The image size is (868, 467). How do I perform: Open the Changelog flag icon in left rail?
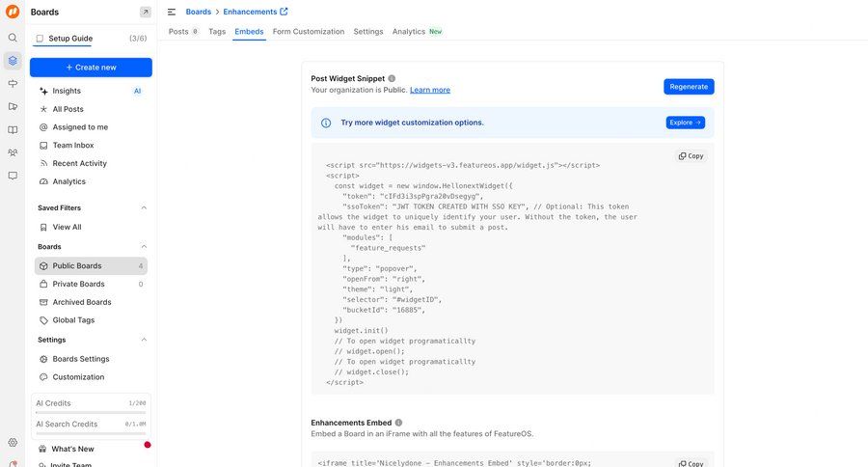coord(13,106)
